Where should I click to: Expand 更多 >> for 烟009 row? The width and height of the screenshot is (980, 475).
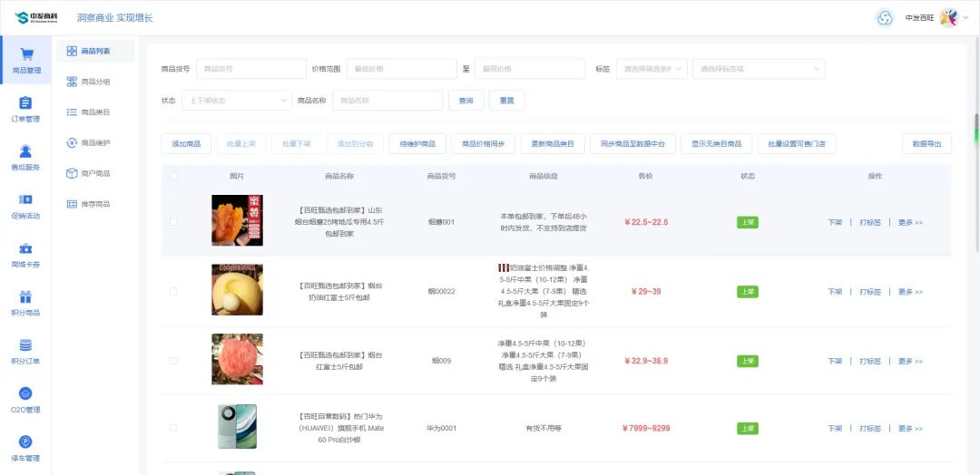910,361
